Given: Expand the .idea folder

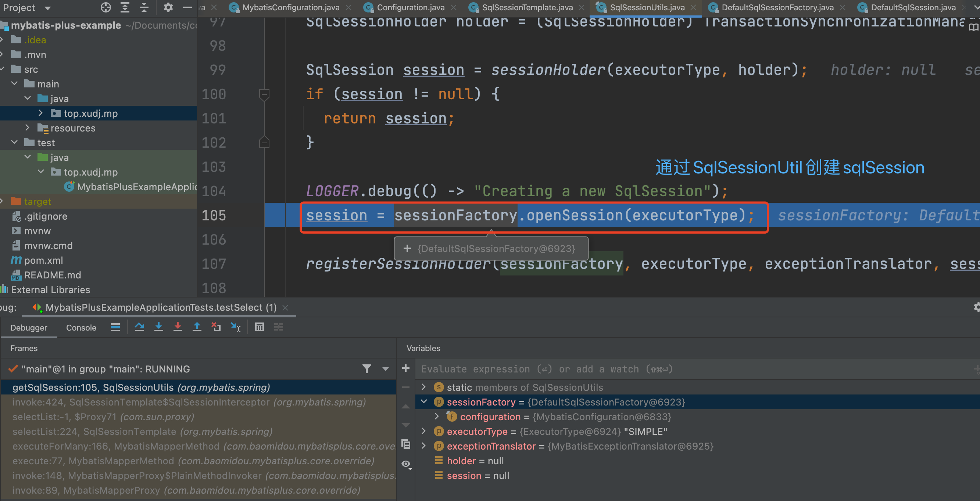Looking at the screenshot, I should [x=2, y=40].
